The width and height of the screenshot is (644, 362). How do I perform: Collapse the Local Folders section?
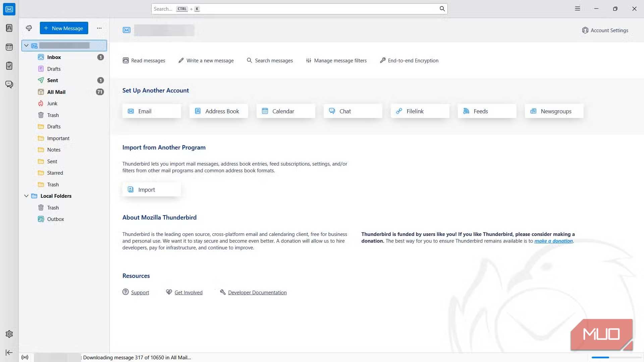coord(26,196)
